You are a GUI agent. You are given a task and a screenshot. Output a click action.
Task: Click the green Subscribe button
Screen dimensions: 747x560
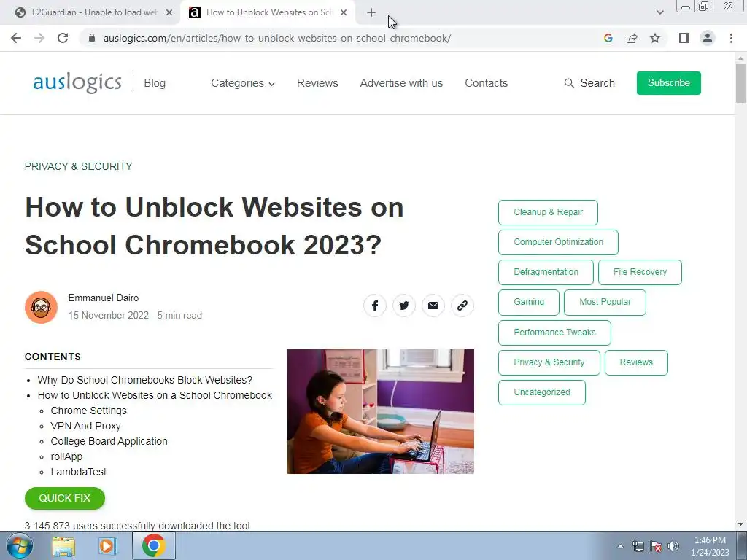click(668, 83)
